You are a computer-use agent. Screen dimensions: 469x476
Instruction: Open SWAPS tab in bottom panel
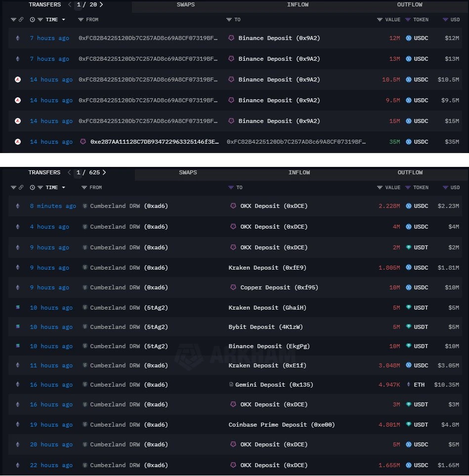pos(188,172)
